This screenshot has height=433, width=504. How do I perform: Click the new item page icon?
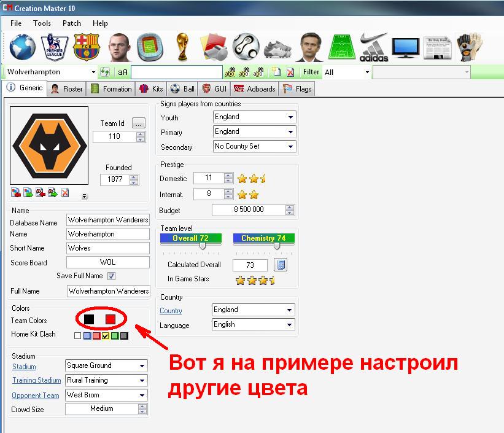tap(276, 72)
